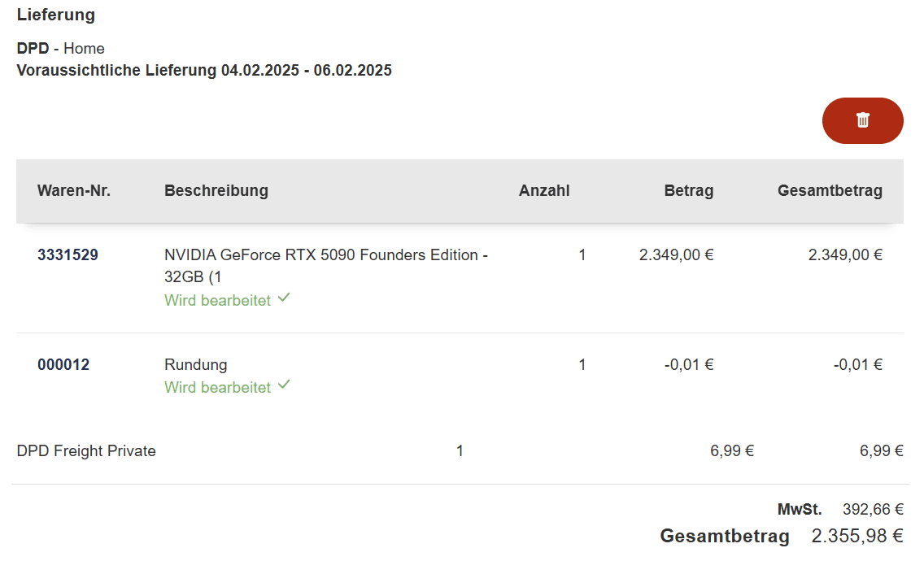Click the Anzahl column header
924x561 pixels.
pos(544,191)
